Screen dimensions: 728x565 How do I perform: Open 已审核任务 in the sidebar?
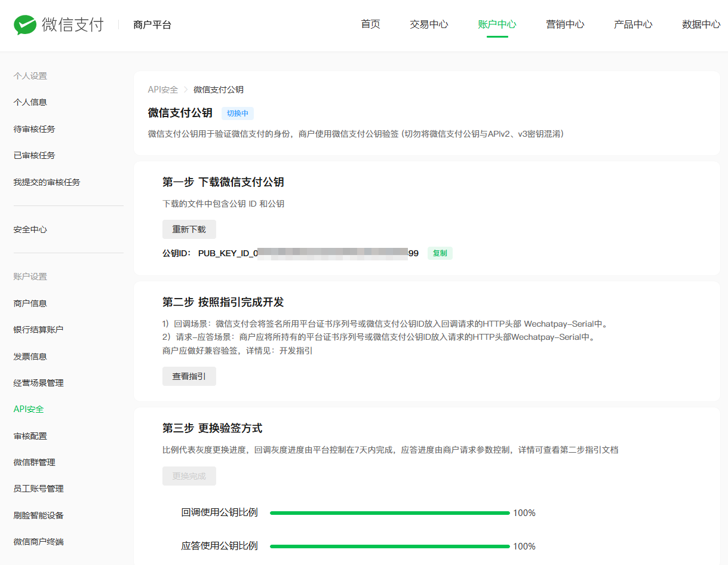(x=35, y=155)
